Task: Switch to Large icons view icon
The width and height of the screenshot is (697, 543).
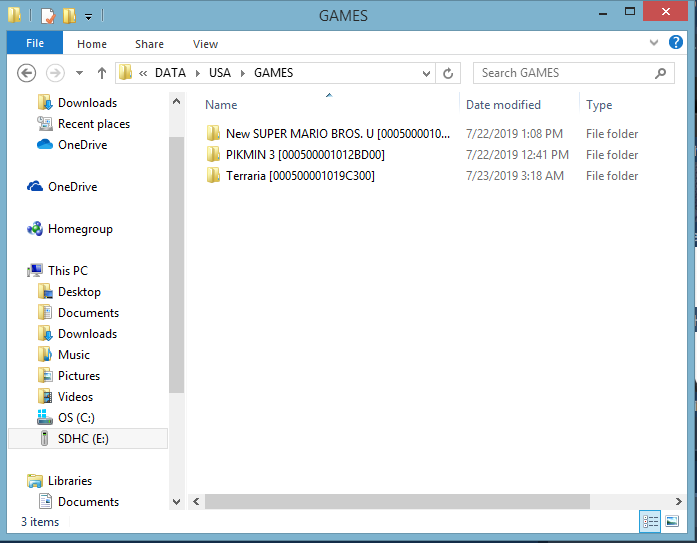Action: [672, 521]
